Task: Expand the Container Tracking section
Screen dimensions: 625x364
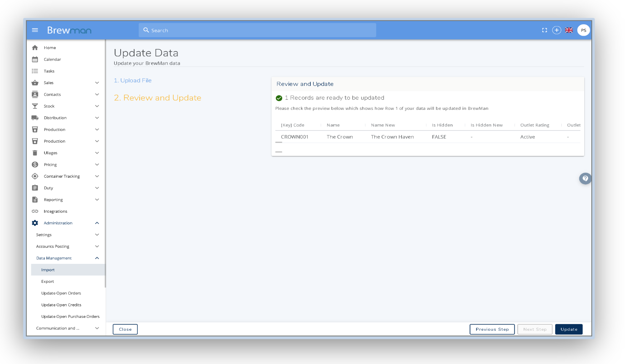Action: tap(97, 176)
